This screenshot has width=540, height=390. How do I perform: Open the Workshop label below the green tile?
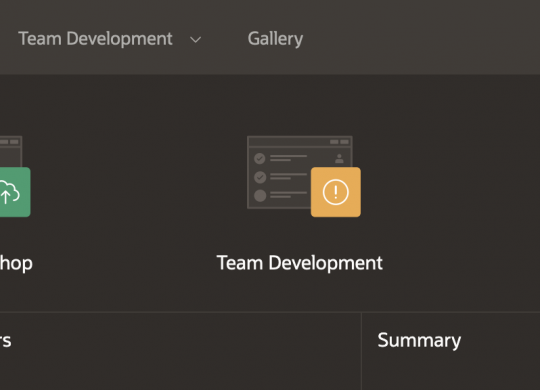pos(16,264)
